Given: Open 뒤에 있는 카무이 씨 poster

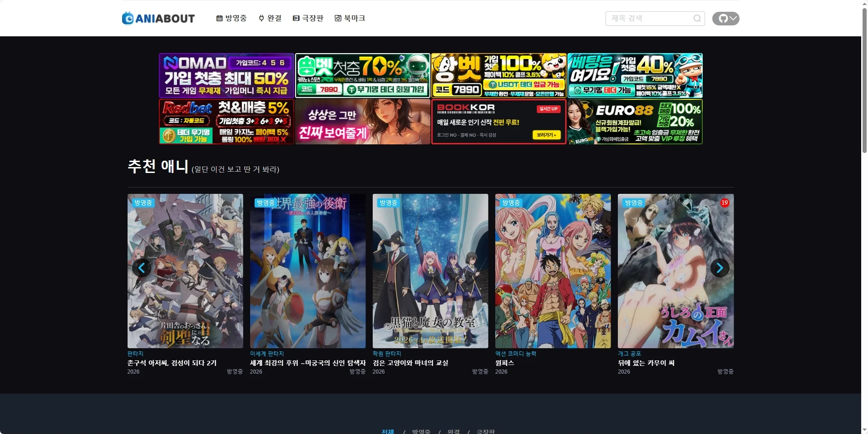Looking at the screenshot, I should click(676, 271).
